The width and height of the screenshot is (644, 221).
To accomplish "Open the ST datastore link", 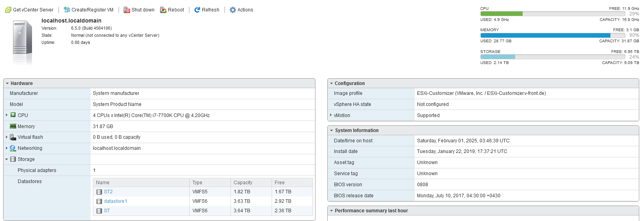I will click(107, 211).
